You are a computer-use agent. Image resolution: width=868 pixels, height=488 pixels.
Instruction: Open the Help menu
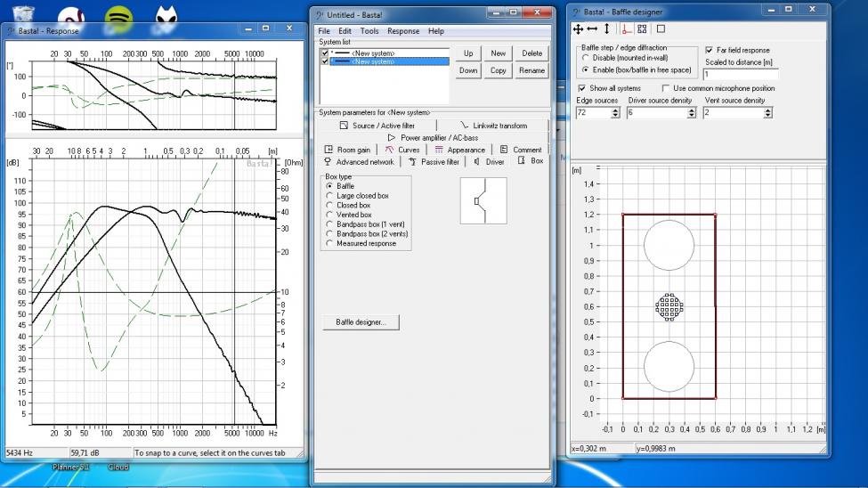point(435,31)
